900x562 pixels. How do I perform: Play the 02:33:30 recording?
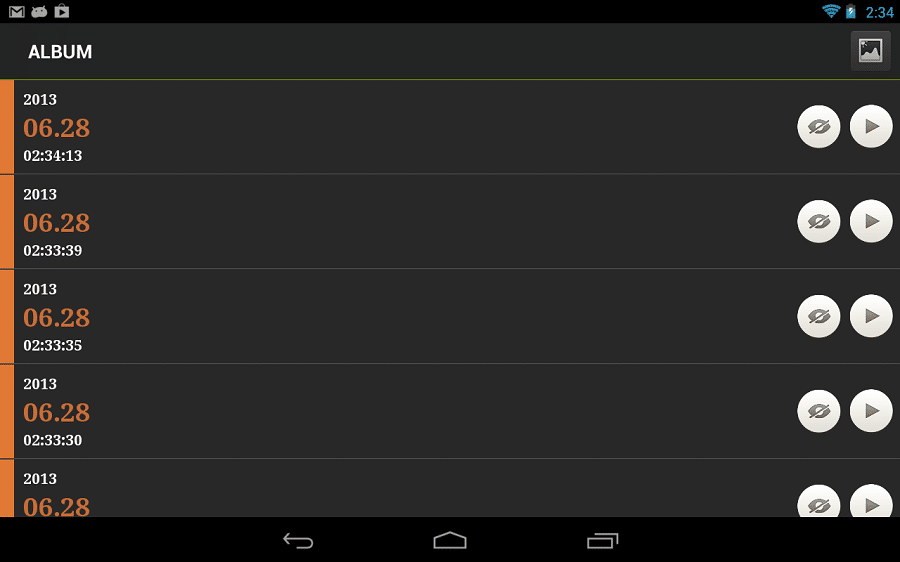point(871,411)
